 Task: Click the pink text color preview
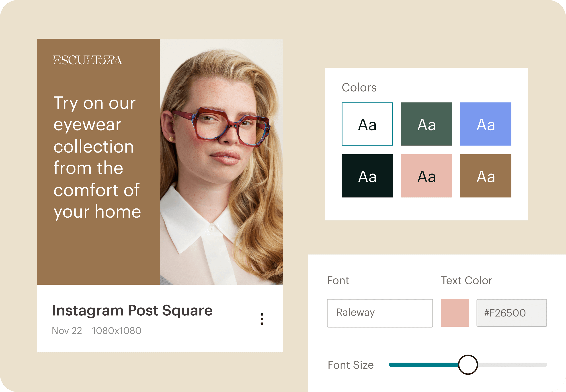(x=454, y=313)
